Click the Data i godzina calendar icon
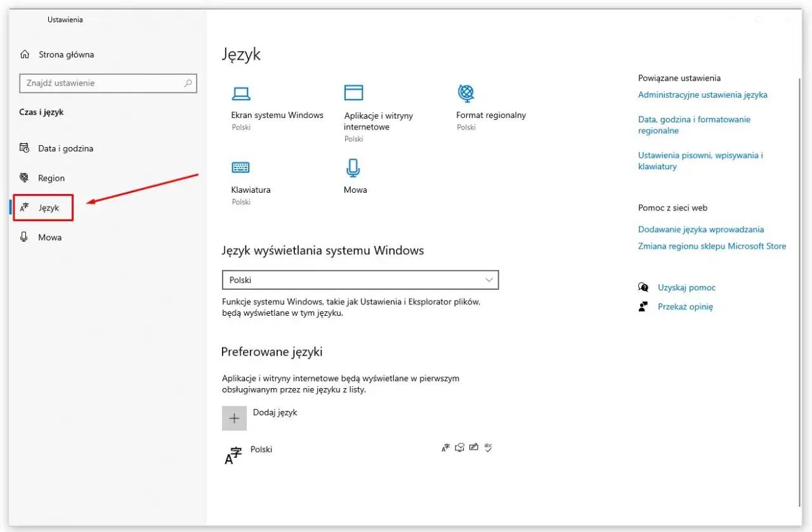The width and height of the screenshot is (812, 532). 25,148
